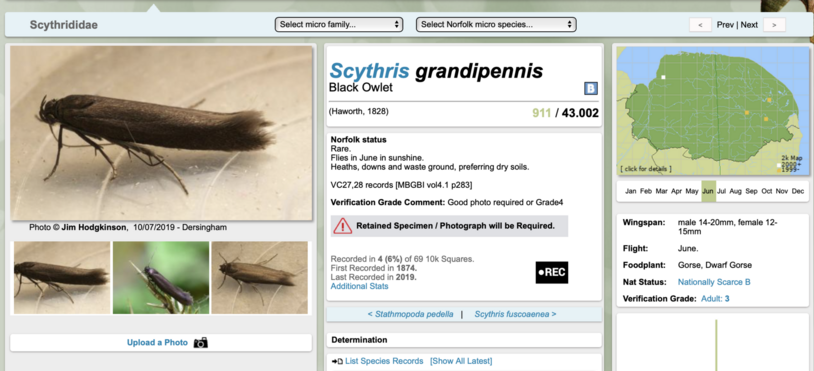View the green background moth thumbnail
This screenshot has height=371, width=814.
pyautogui.click(x=161, y=278)
